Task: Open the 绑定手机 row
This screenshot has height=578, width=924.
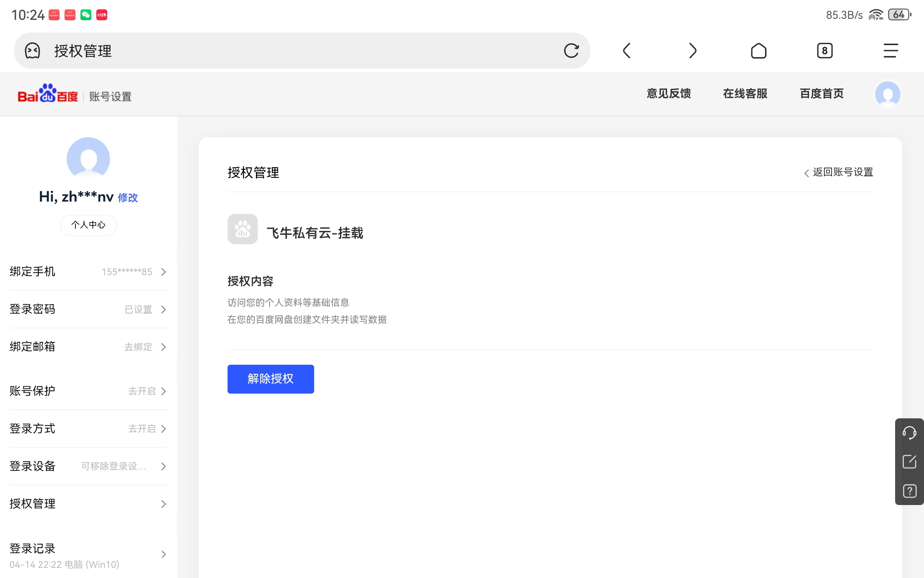Action: click(x=88, y=271)
